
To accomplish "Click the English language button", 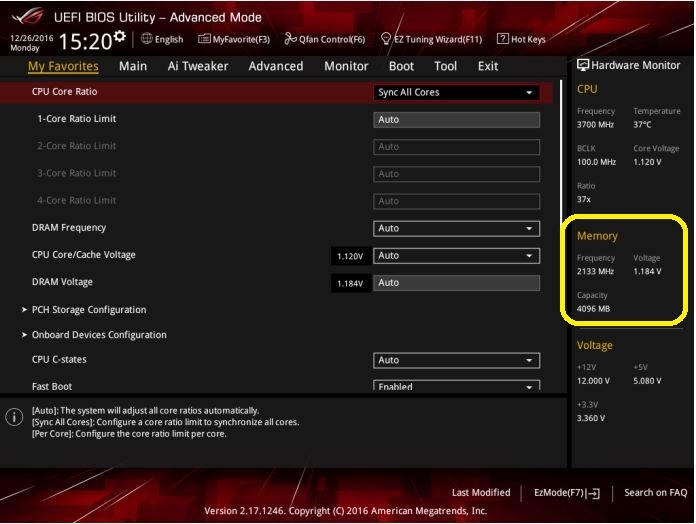I will pyautogui.click(x=162, y=39).
